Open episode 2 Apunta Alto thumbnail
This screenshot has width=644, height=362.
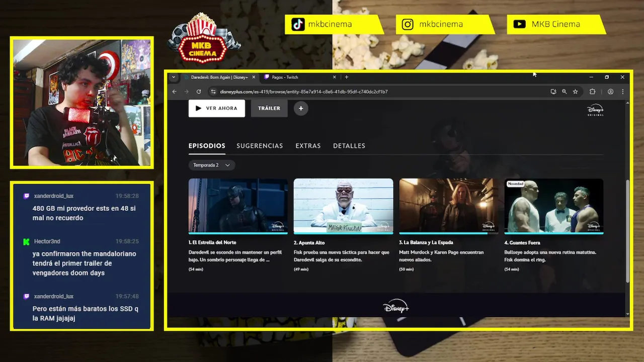[x=344, y=206]
